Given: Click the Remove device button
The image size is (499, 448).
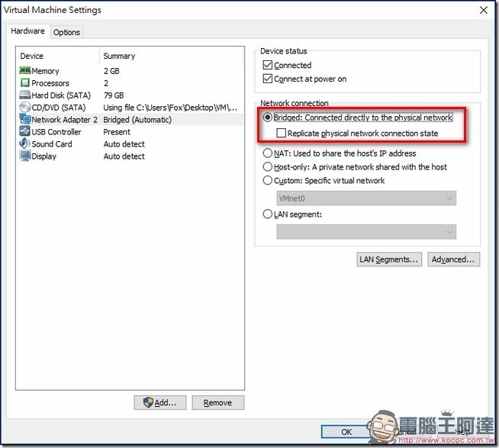Looking at the screenshot, I should pyautogui.click(x=218, y=403).
